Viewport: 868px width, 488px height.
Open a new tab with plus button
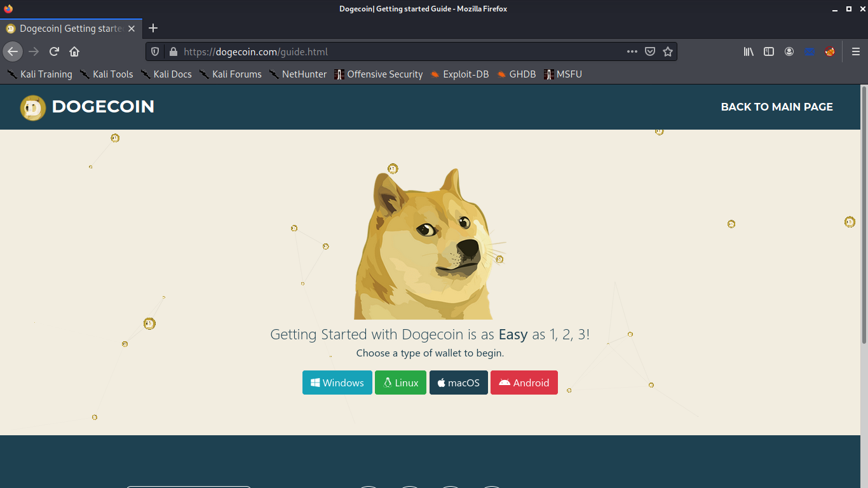[x=153, y=28]
